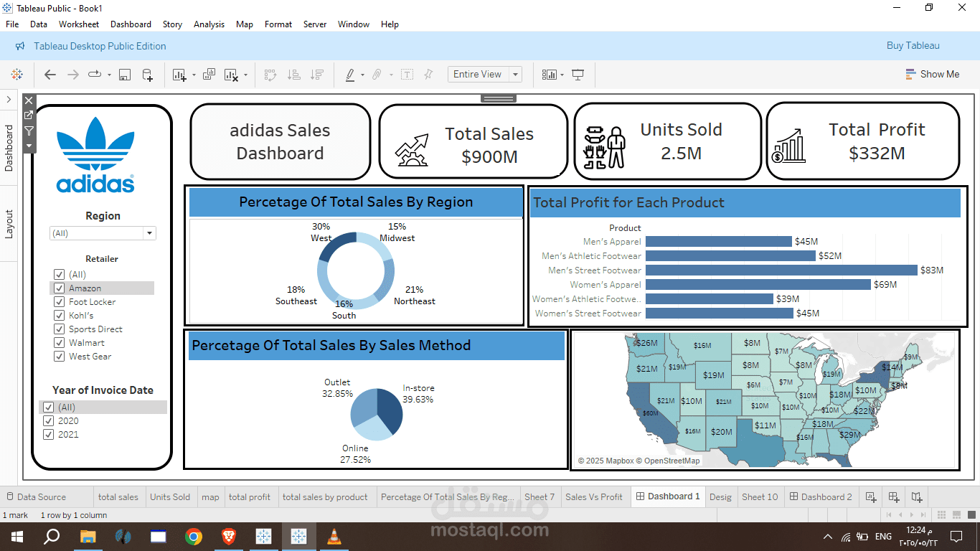Open the Highlight dropdown arrow

[x=362, y=75]
